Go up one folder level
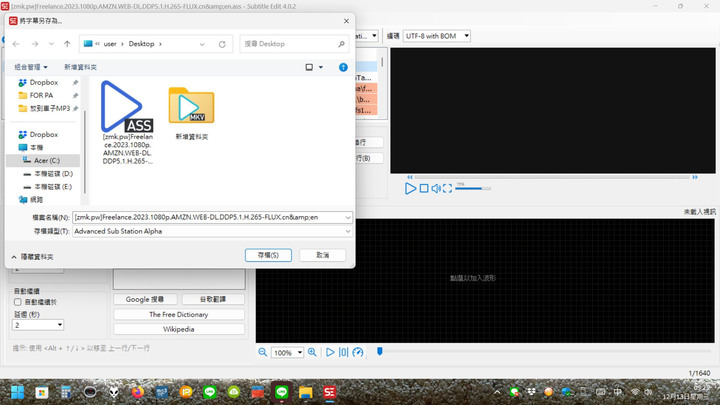This screenshot has width=720, height=405. click(x=67, y=44)
